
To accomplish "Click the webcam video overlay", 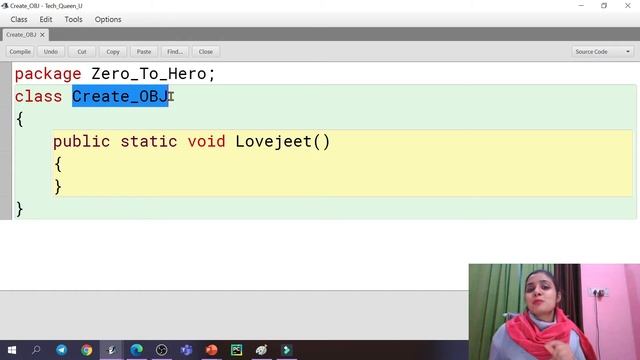I will [x=554, y=312].
